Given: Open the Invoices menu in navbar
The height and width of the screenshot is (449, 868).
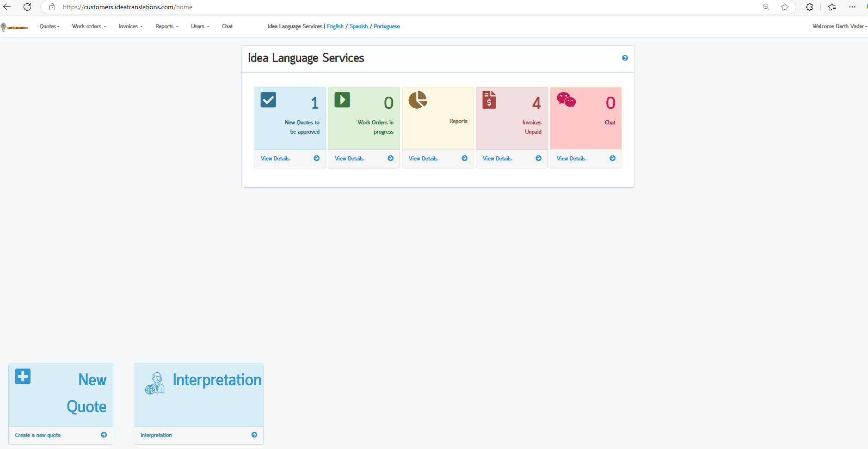Looking at the screenshot, I should pos(130,26).
